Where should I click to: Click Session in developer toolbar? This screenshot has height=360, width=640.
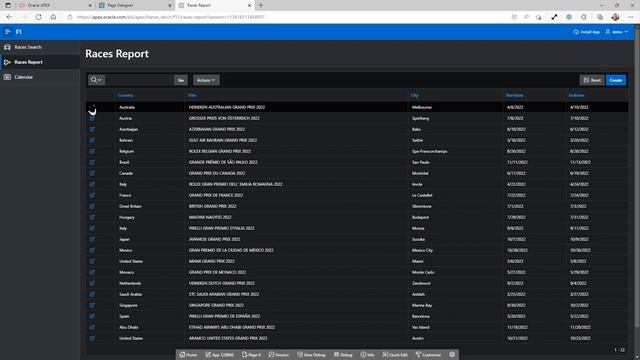(279, 355)
